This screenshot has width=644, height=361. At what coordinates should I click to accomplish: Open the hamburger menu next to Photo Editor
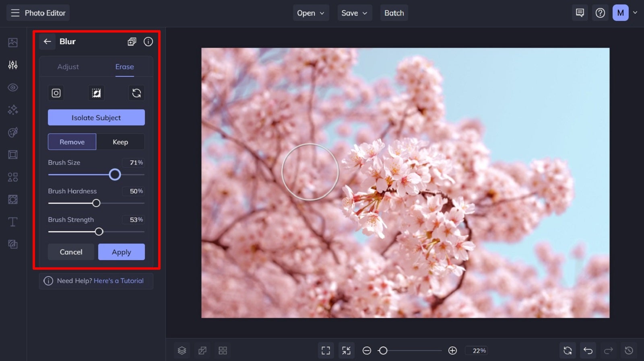pos(15,13)
